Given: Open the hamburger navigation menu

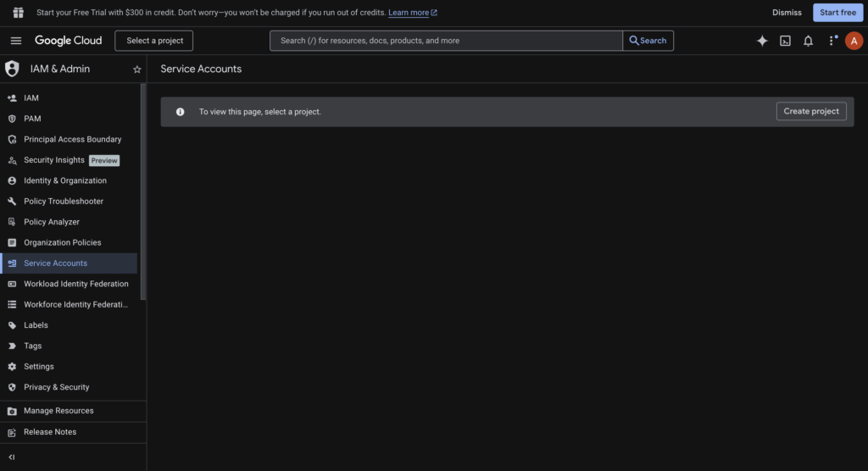Looking at the screenshot, I should [16, 41].
